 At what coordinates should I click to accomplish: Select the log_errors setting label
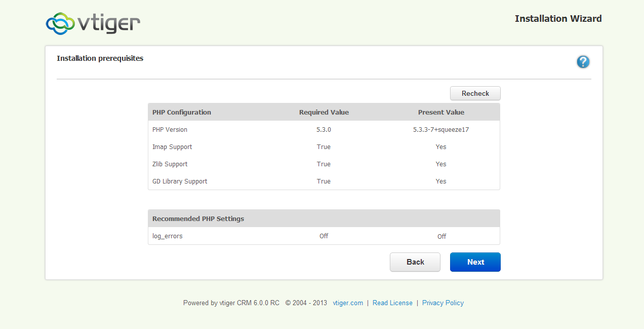click(x=168, y=236)
